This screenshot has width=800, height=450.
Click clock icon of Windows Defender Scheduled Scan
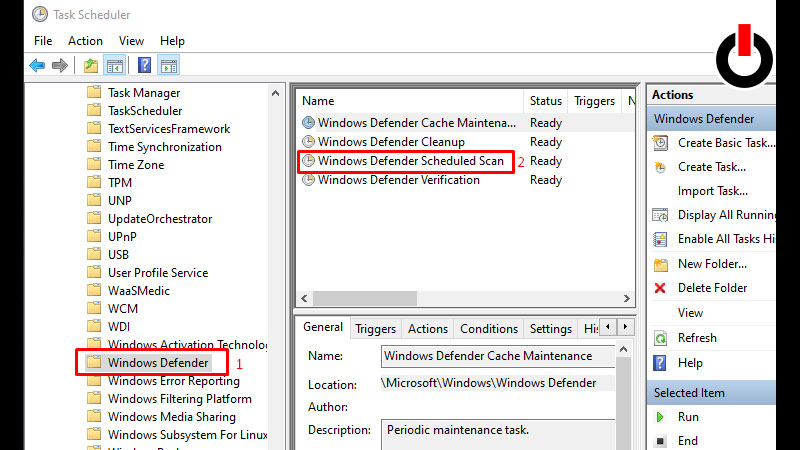point(308,161)
